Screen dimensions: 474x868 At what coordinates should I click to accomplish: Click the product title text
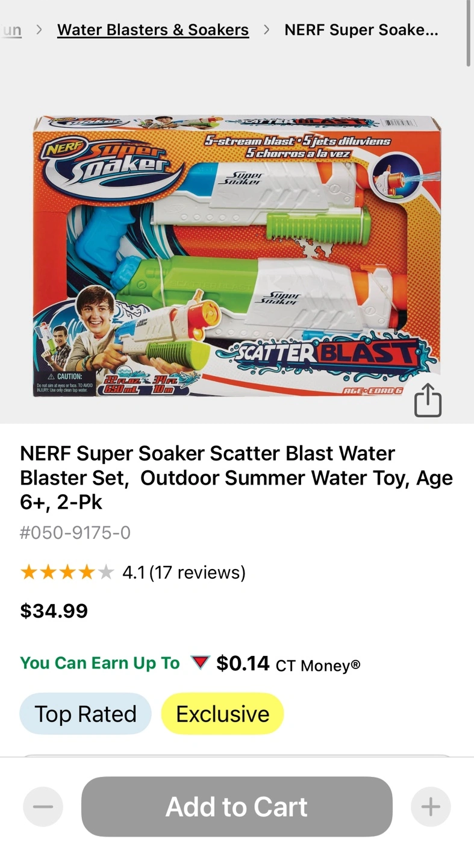pyautogui.click(x=236, y=477)
